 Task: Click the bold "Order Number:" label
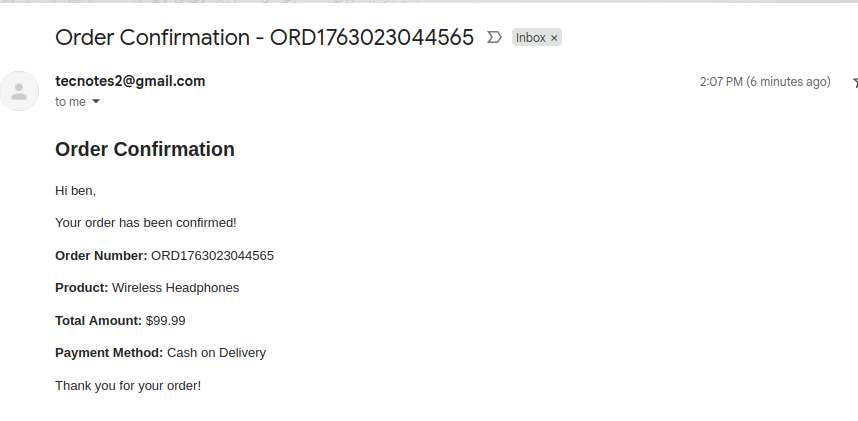(x=101, y=255)
